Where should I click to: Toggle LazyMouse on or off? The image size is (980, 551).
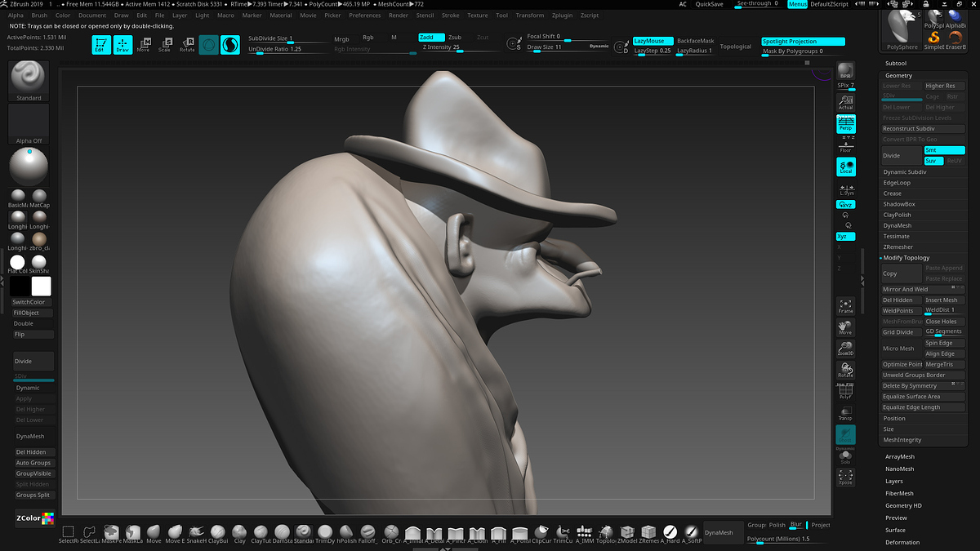[653, 41]
